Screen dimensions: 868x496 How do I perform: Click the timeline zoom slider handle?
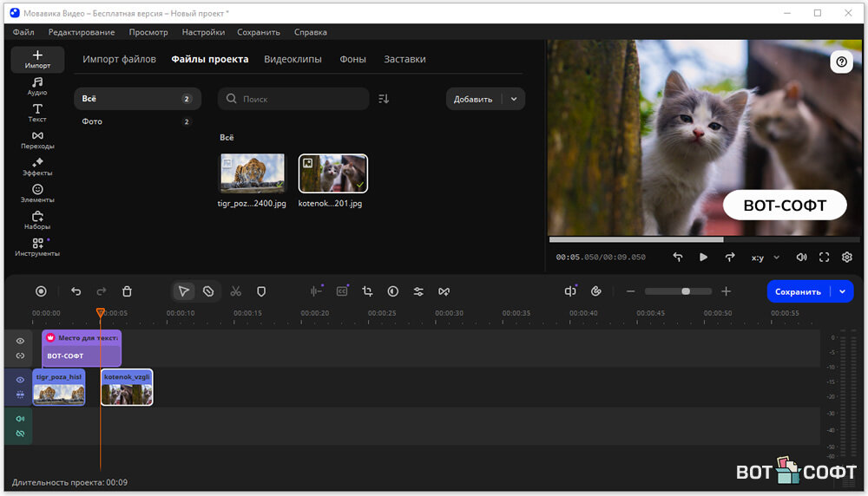[x=686, y=291]
